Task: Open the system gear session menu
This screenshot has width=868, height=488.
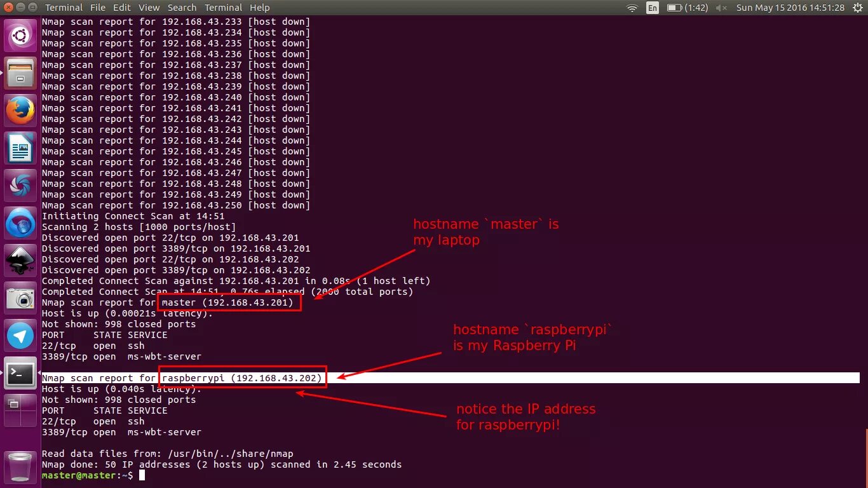Action: point(857,8)
